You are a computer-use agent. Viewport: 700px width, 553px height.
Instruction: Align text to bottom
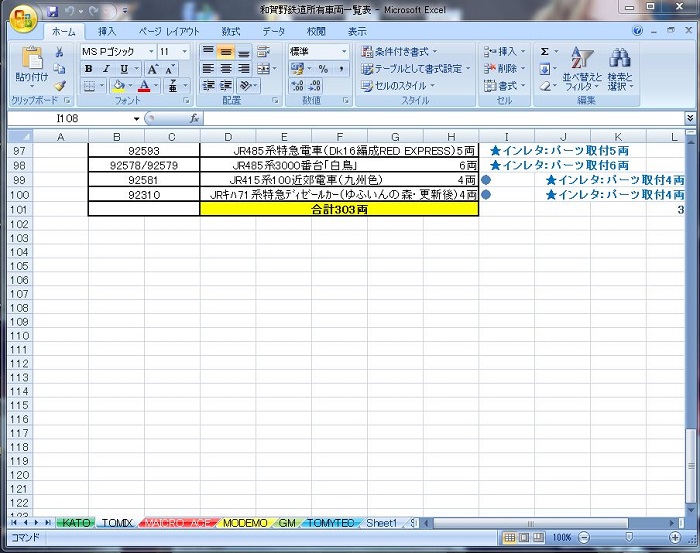coord(244,52)
